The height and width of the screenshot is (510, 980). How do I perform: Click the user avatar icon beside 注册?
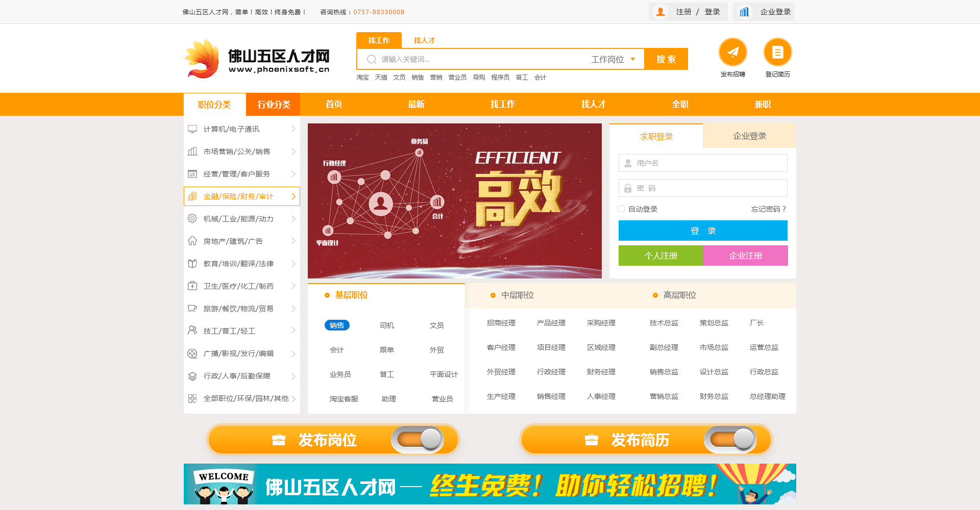click(x=660, y=12)
